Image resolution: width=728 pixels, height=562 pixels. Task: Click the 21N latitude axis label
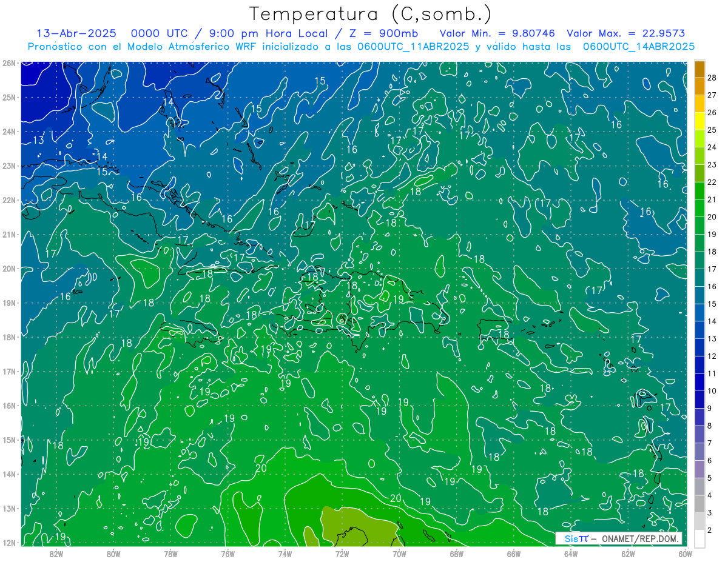(8, 234)
